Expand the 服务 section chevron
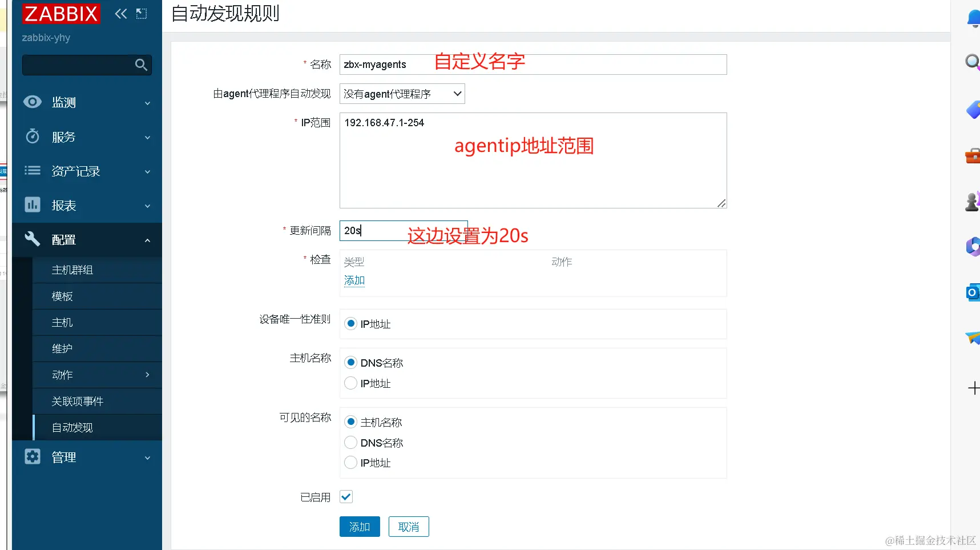Screen dimensions: 980x550 [x=147, y=138]
